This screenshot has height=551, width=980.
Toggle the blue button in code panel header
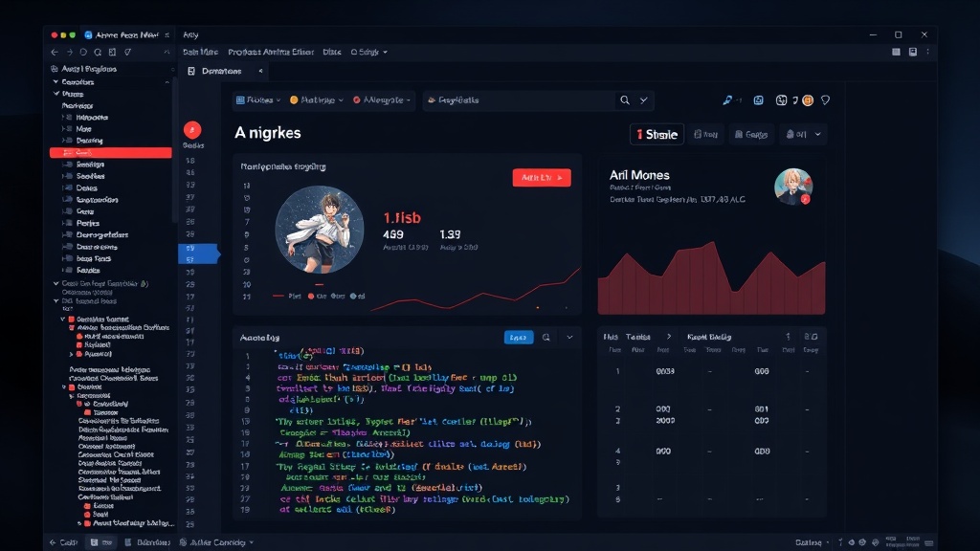519,338
